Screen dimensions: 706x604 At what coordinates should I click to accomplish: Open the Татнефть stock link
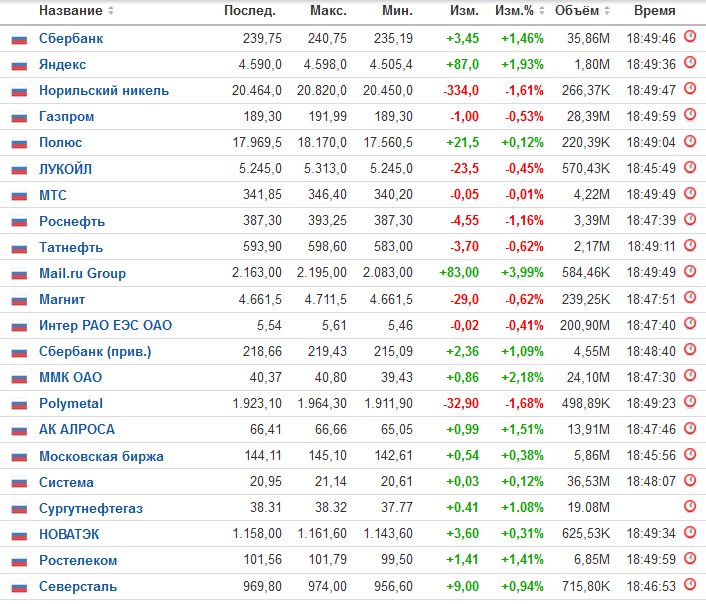71,248
